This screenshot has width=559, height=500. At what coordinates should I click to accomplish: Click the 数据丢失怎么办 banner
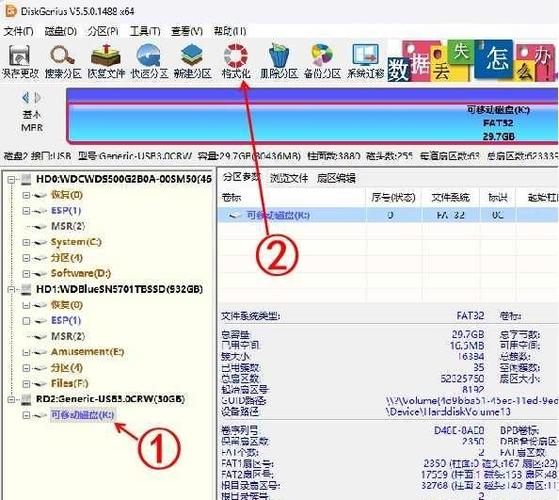pyautogui.click(x=473, y=61)
